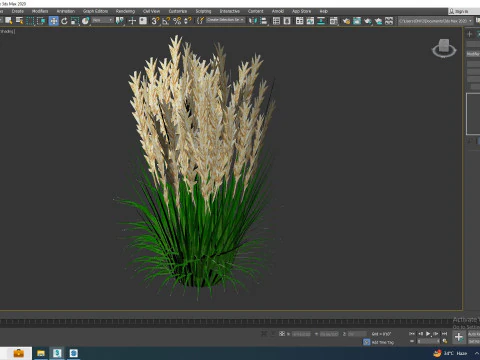Open the Customize menu
This screenshot has width=480, height=360.
178,11
